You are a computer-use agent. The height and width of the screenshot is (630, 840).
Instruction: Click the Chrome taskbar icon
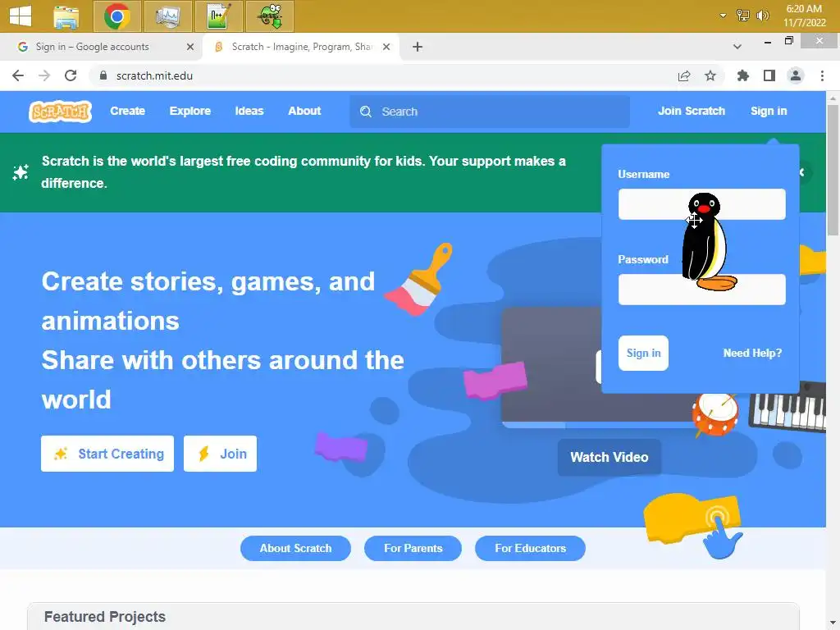coord(116,16)
